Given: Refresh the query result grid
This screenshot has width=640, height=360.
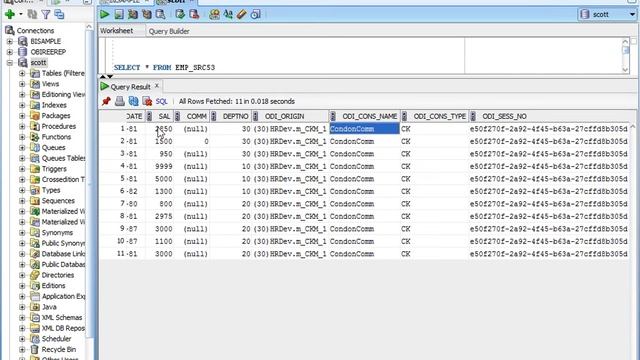Looking at the screenshot, I should pos(133,101).
